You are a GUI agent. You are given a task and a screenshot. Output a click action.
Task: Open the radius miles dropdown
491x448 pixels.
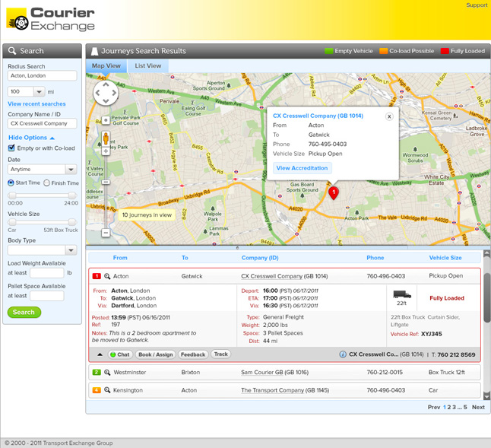coord(39,92)
